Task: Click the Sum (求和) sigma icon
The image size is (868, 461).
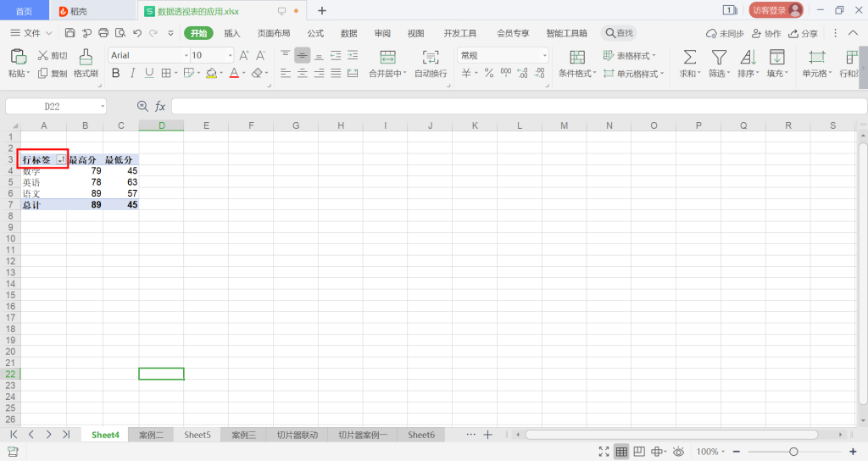Action: tap(690, 57)
